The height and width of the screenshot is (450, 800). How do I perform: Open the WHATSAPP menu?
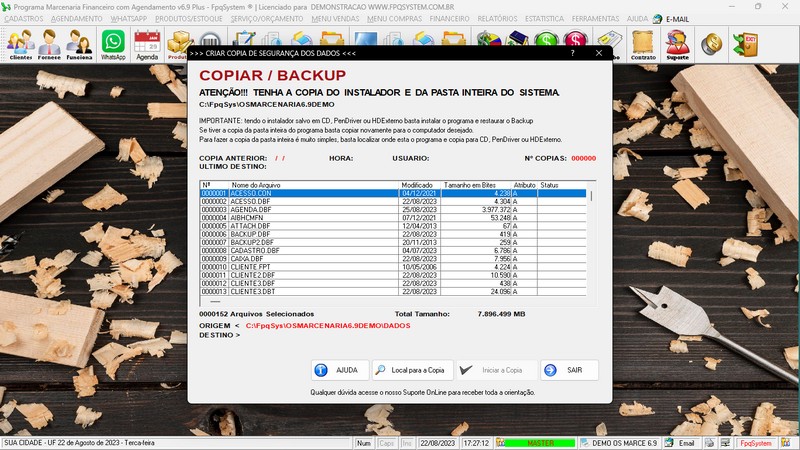tap(129, 19)
